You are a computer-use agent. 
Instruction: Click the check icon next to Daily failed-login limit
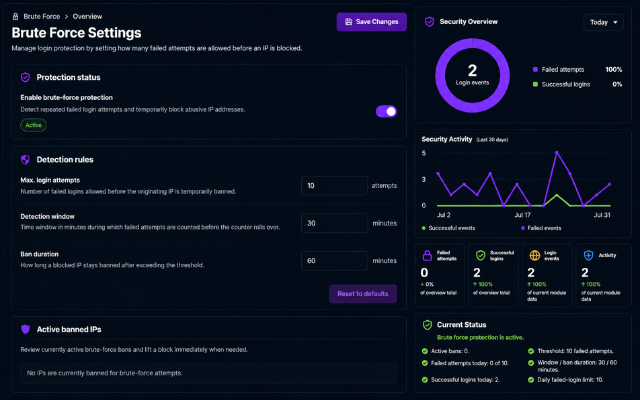(x=531, y=380)
